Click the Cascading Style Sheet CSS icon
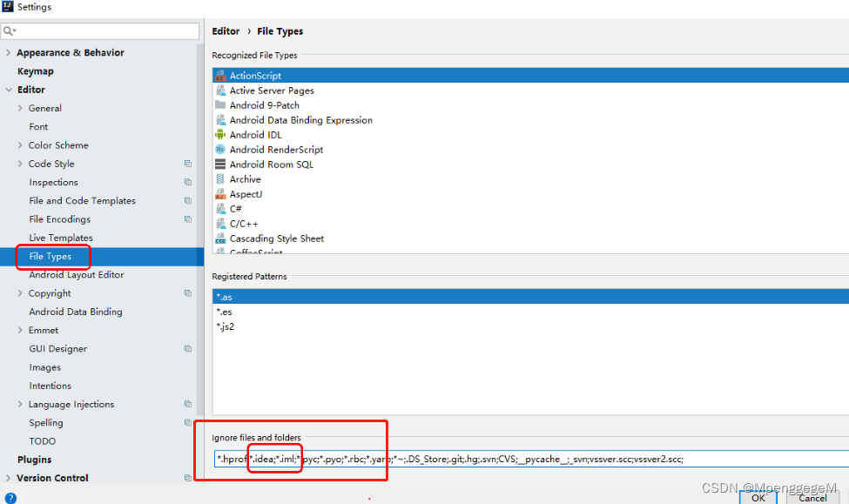The image size is (849, 504). 219,239
